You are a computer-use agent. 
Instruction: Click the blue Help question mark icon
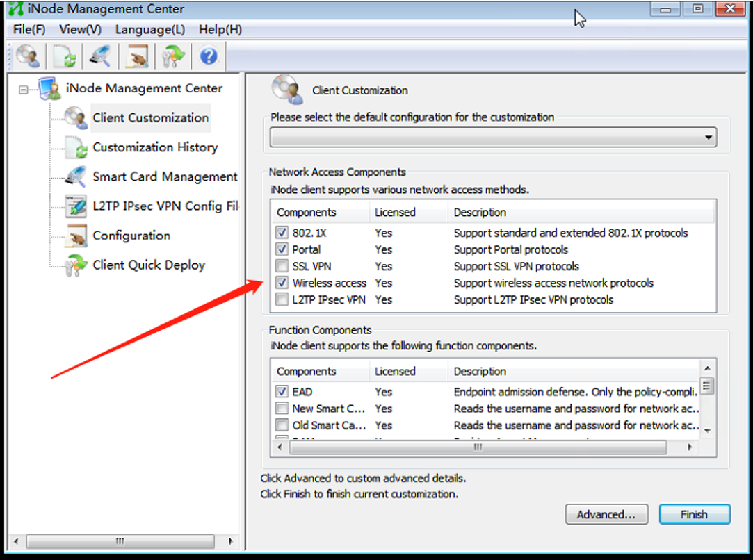pyautogui.click(x=209, y=56)
